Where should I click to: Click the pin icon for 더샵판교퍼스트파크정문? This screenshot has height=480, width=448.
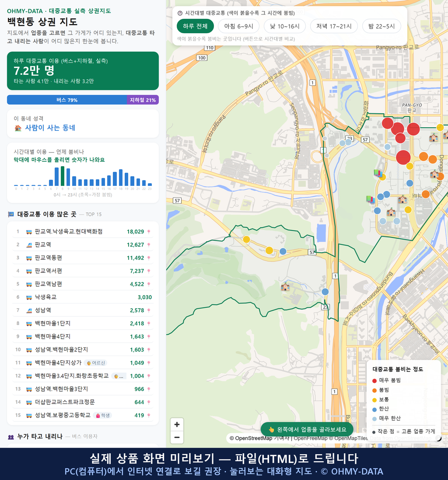point(149,402)
